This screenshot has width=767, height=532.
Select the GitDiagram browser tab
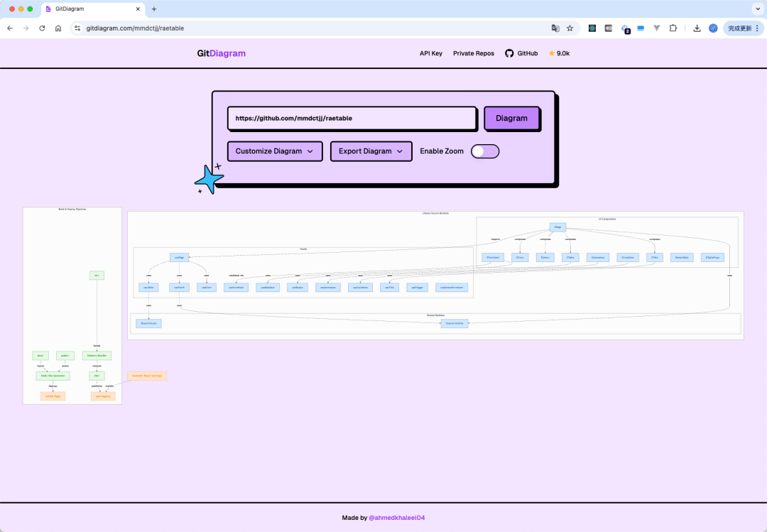(92, 9)
